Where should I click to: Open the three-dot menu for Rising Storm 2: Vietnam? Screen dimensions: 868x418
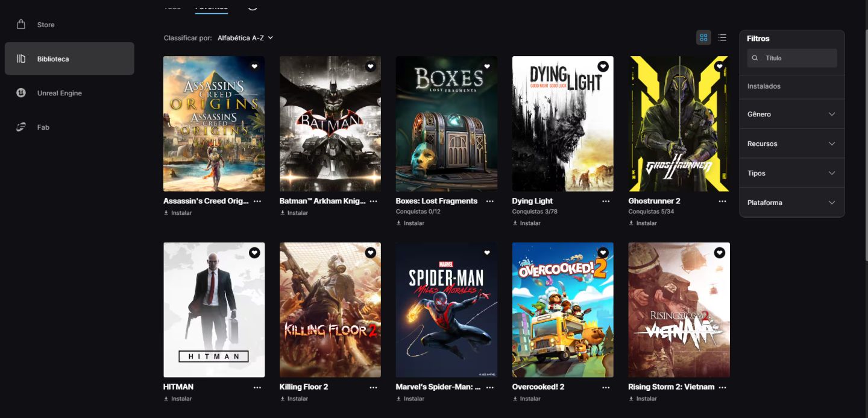point(723,387)
